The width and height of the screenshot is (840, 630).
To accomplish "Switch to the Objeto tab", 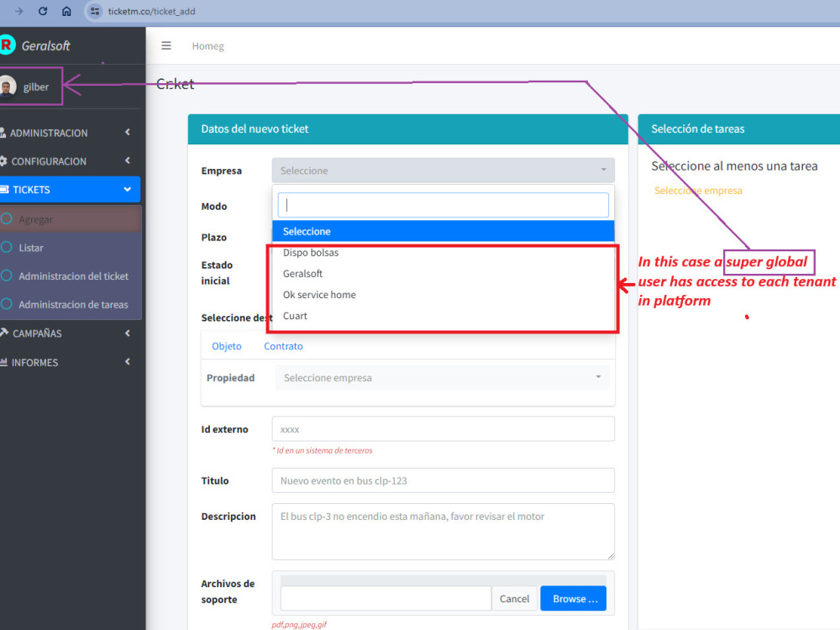I will click(227, 346).
